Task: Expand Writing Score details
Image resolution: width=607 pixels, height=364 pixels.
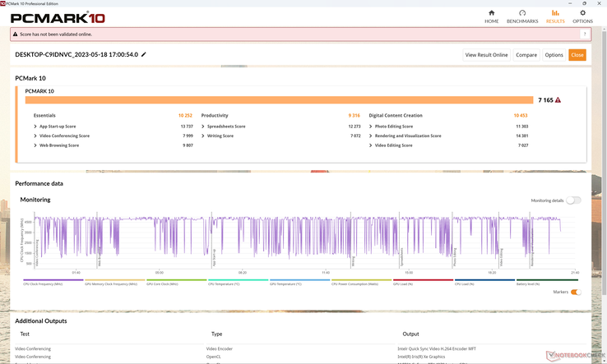Action: (203, 136)
